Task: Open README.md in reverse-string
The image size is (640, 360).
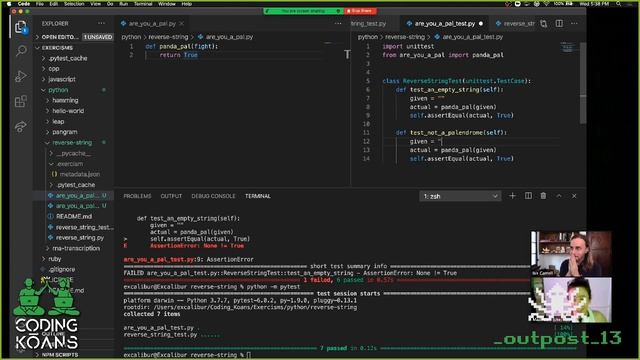Action: point(74,216)
